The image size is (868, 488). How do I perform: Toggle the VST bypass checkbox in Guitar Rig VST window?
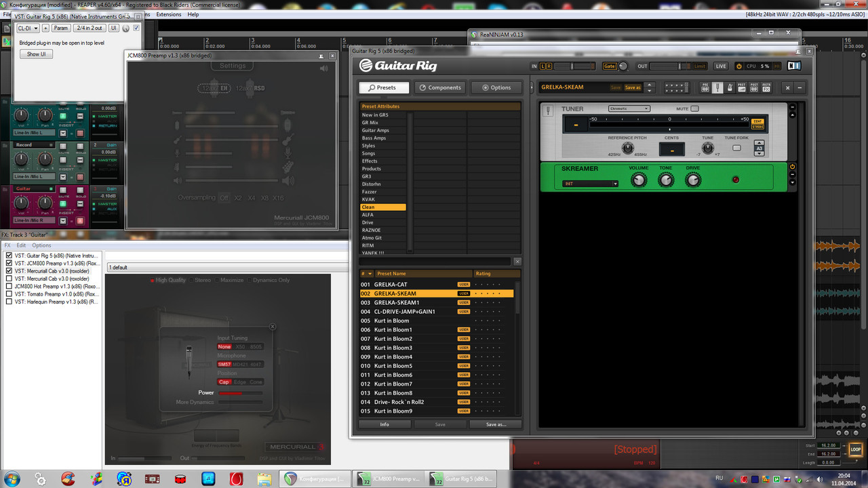(x=136, y=28)
